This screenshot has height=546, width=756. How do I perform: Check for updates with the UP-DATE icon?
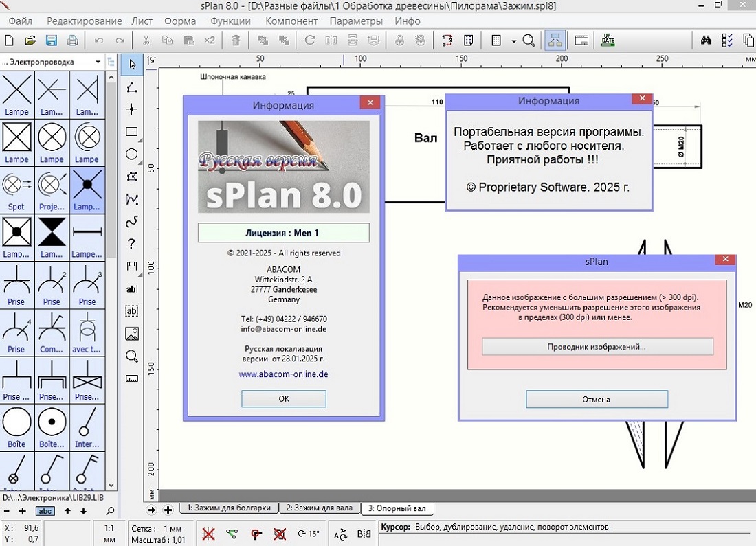608,41
